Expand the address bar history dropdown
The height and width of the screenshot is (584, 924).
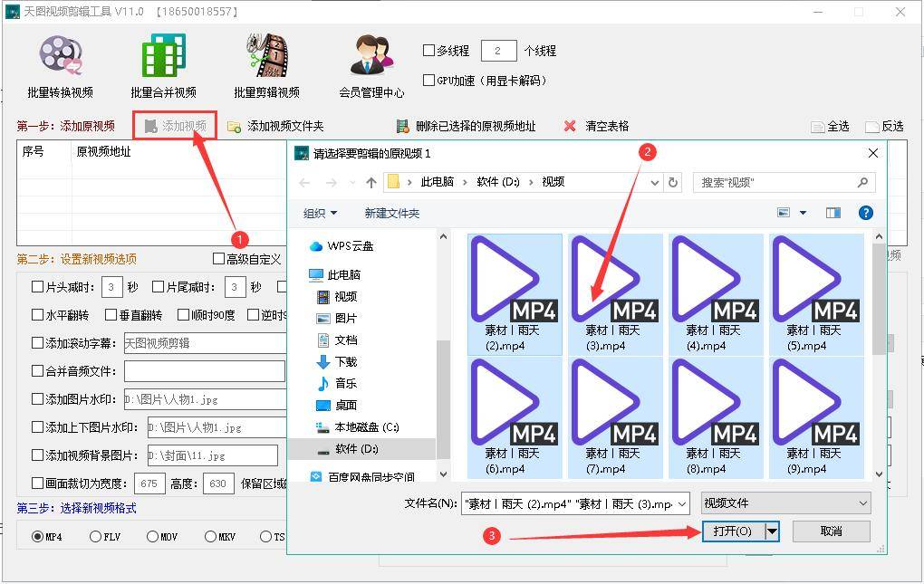pos(654,183)
